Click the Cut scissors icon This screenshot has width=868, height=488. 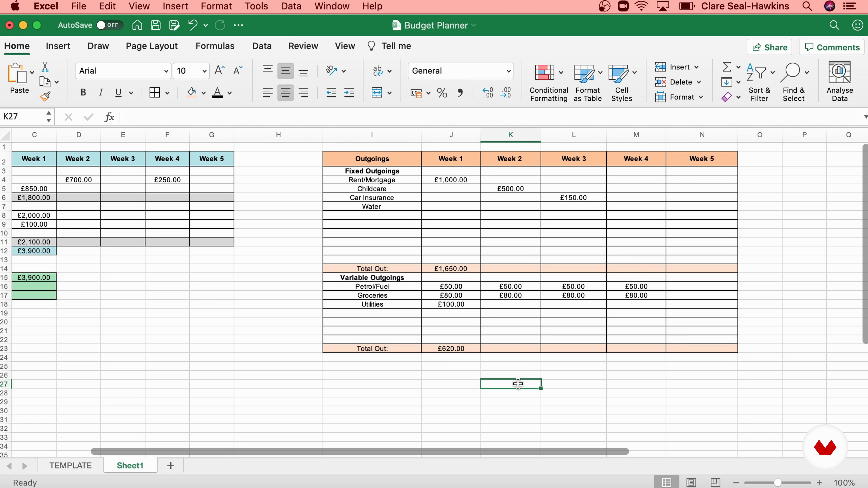click(x=45, y=68)
